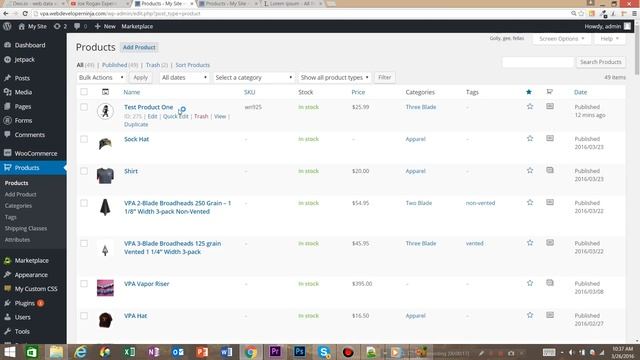Click the image column header icon
640x360 pixels.
coord(105,92)
